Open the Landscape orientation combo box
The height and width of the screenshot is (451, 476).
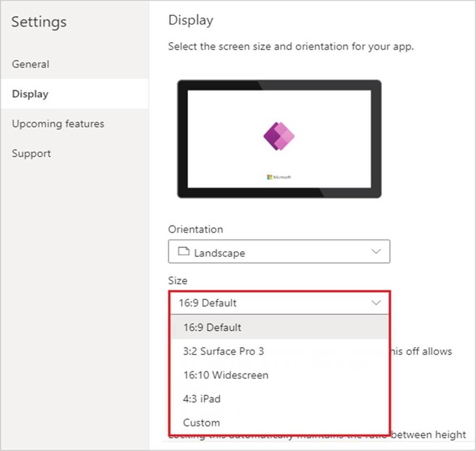pos(279,252)
